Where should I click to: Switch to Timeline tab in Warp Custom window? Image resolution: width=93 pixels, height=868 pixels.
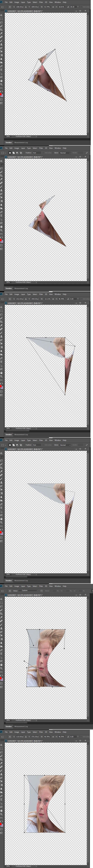click(8, 726)
